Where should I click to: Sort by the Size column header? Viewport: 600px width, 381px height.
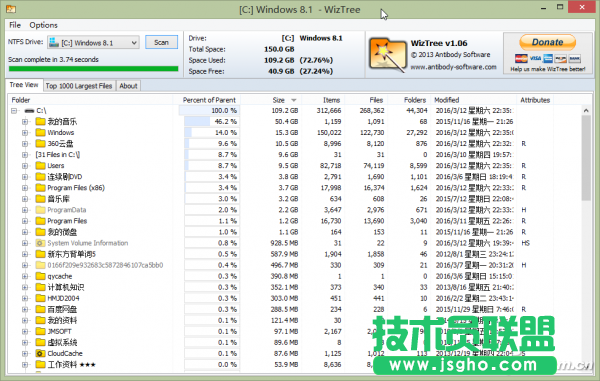point(278,100)
